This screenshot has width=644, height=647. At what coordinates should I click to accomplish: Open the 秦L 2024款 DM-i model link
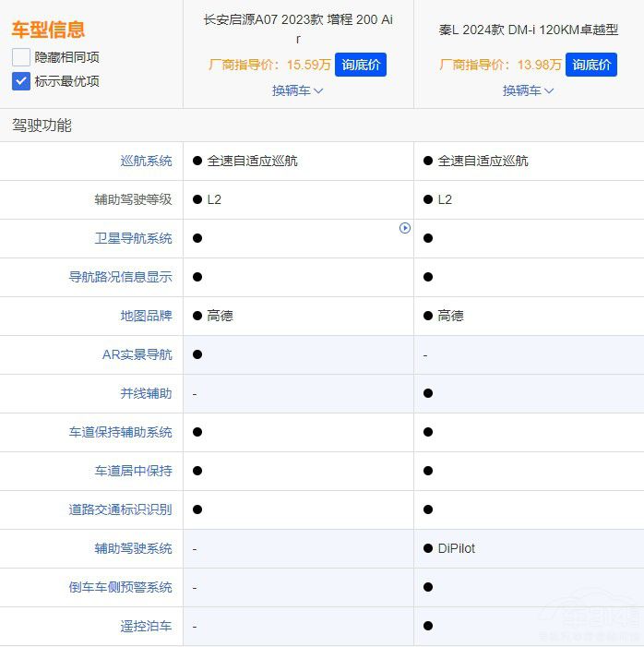pos(528,30)
